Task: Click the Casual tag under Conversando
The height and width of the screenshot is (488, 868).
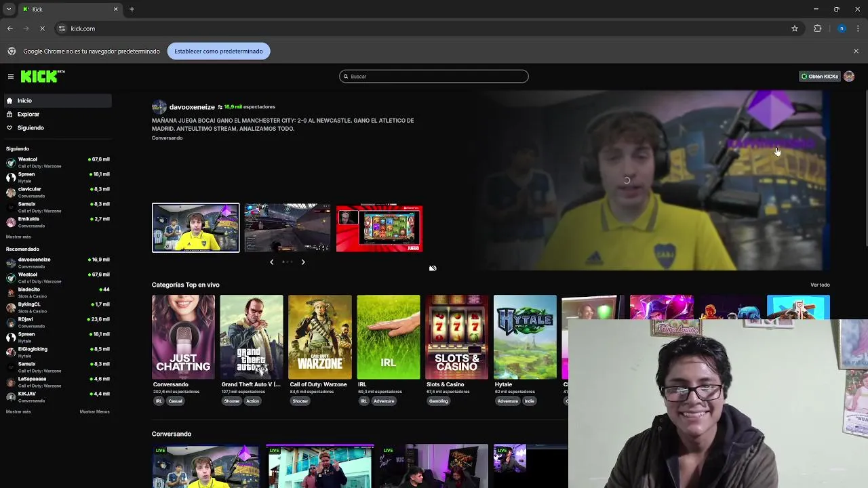Action: 176,401
